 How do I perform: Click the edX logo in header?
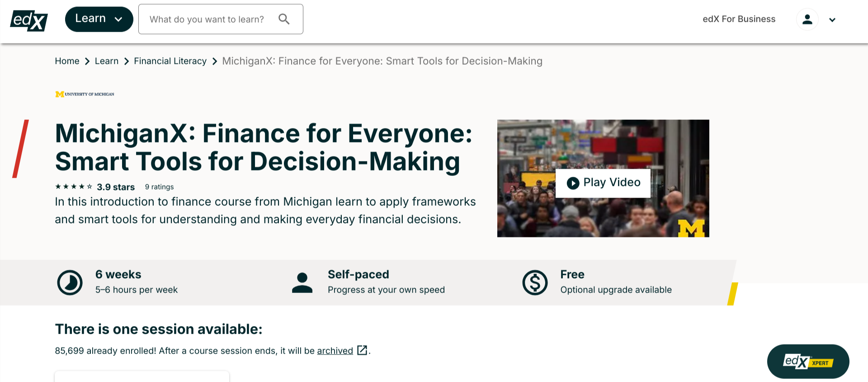point(29,20)
